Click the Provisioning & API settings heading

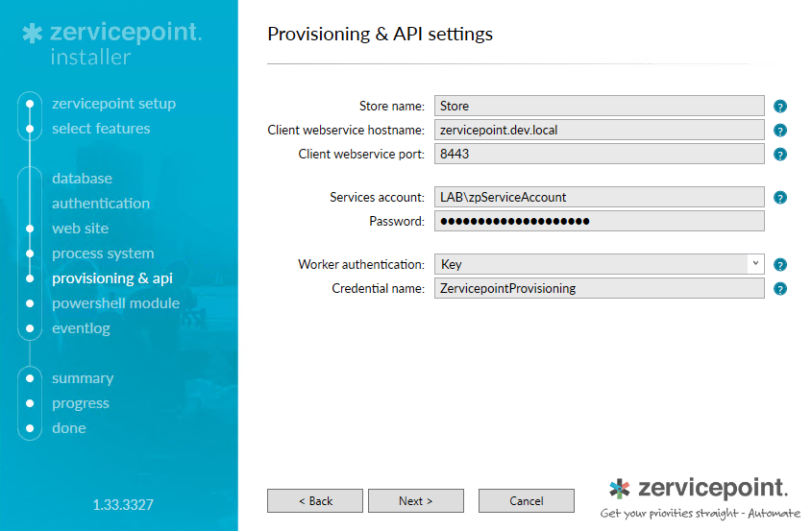click(x=381, y=35)
